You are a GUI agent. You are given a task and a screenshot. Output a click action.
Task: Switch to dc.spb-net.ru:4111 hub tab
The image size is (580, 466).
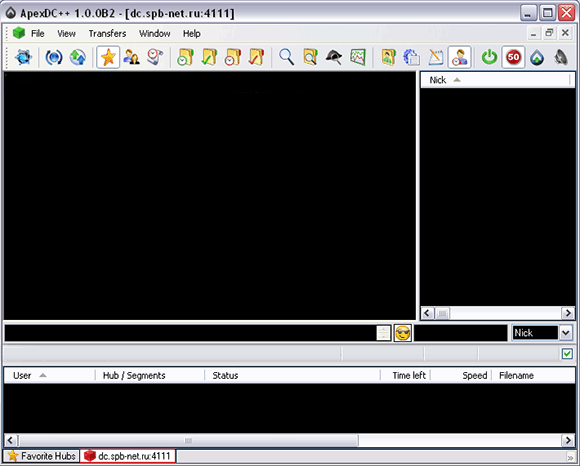tap(128, 456)
